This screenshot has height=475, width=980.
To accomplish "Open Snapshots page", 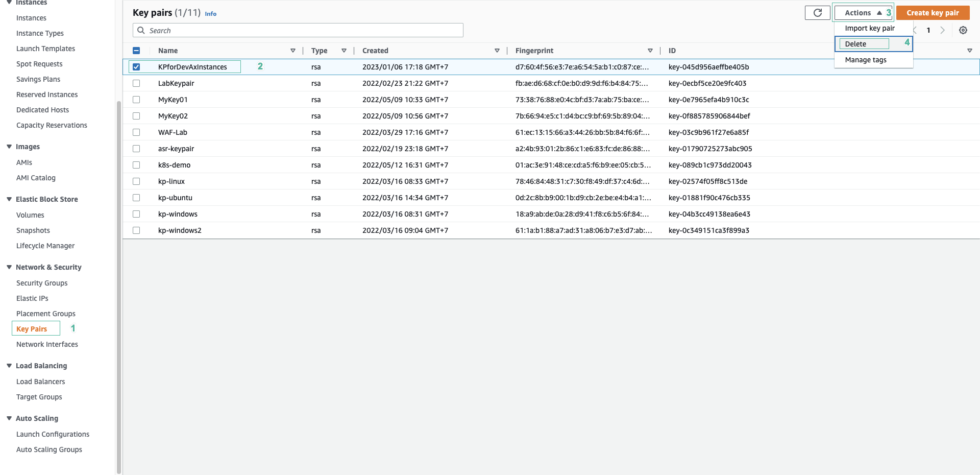I will 33,230.
